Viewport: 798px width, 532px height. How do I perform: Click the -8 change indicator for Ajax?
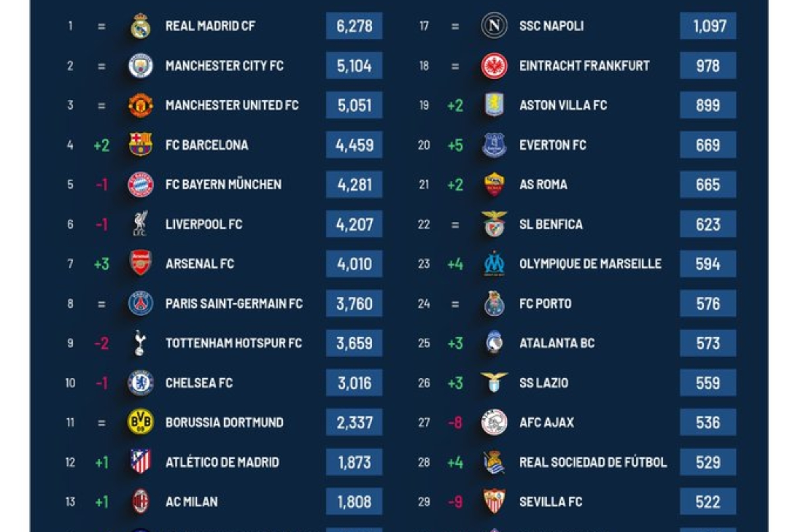pos(455,422)
